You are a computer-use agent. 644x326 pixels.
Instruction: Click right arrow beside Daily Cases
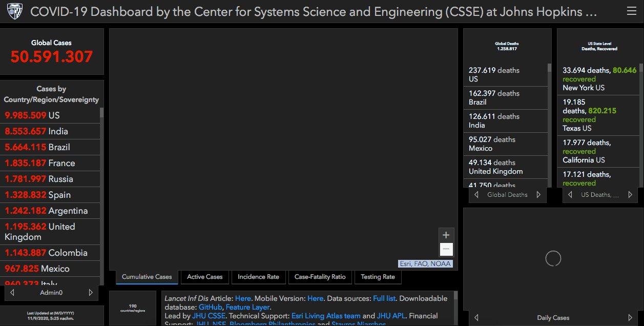tap(630, 318)
